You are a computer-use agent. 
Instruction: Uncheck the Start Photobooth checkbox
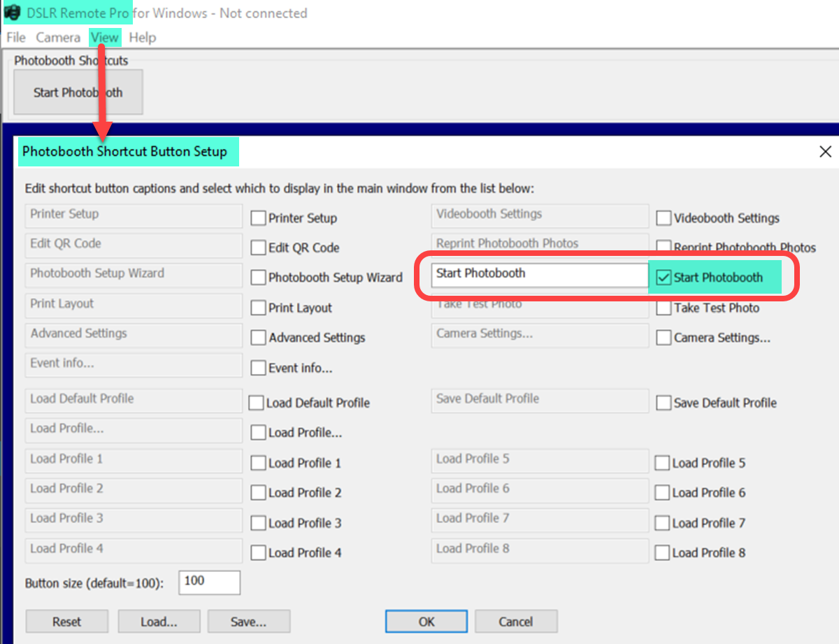664,278
